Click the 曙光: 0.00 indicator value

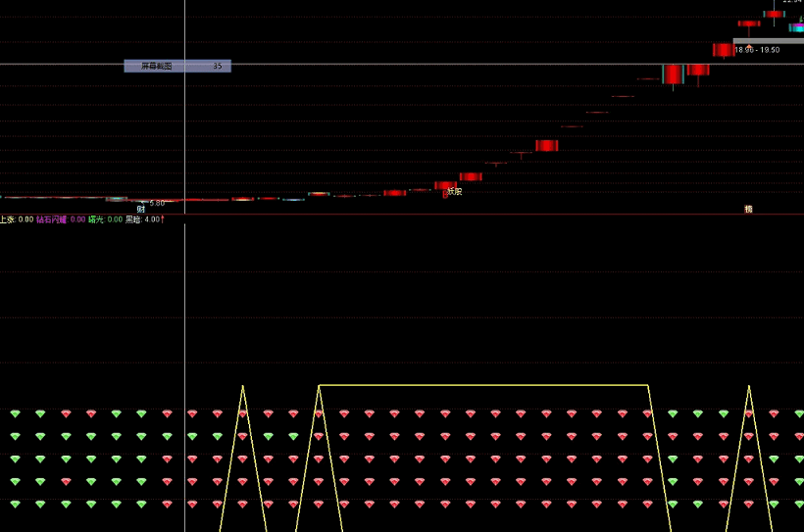[105, 219]
